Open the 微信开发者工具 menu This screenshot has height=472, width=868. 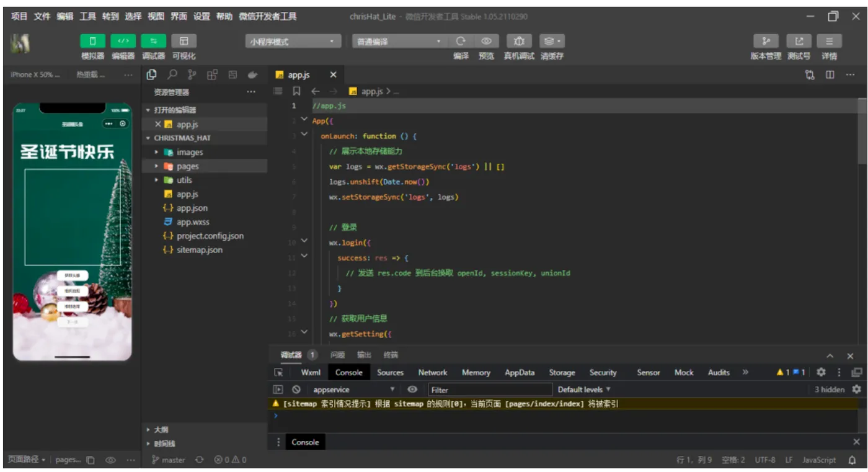pyautogui.click(x=268, y=17)
